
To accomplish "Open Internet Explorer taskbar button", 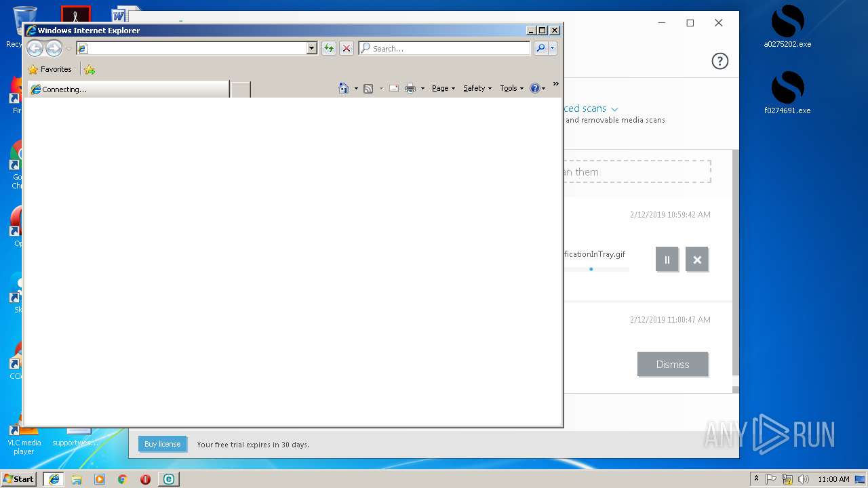I will pos(54,479).
